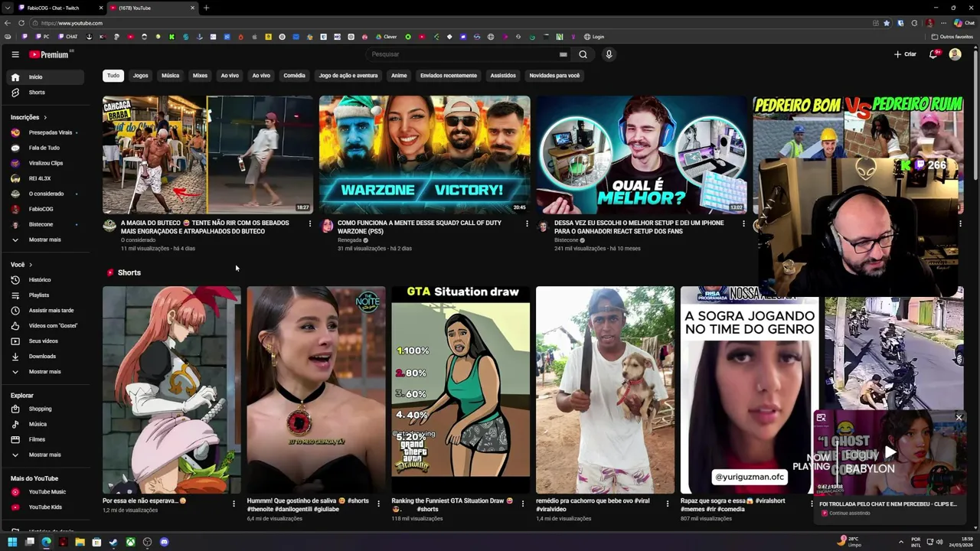
Task: Open the Inscrições section header
Action: coord(29,117)
